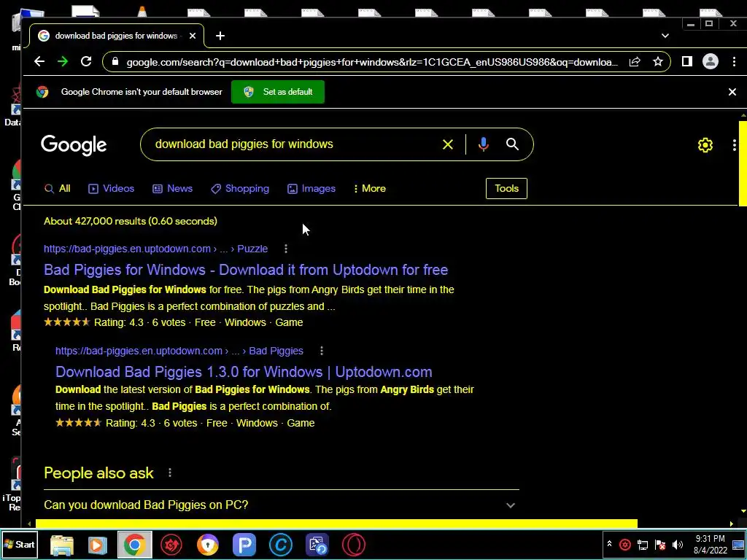The width and height of the screenshot is (747, 560).
Task: Open the tab search chevron
Action: 665,36
